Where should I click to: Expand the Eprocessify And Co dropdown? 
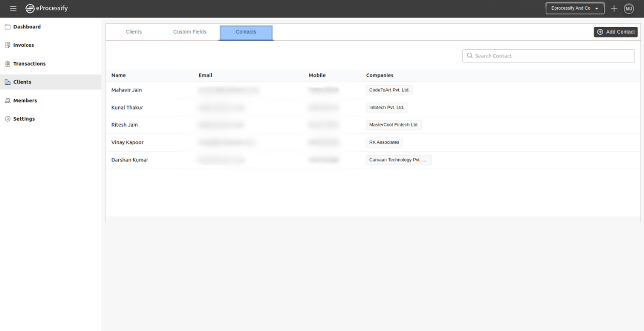(x=575, y=8)
